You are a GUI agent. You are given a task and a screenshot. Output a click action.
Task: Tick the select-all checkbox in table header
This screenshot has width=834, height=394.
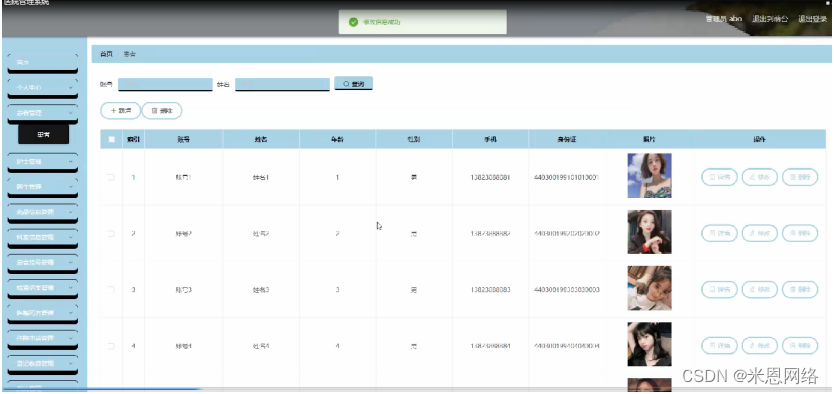point(111,140)
